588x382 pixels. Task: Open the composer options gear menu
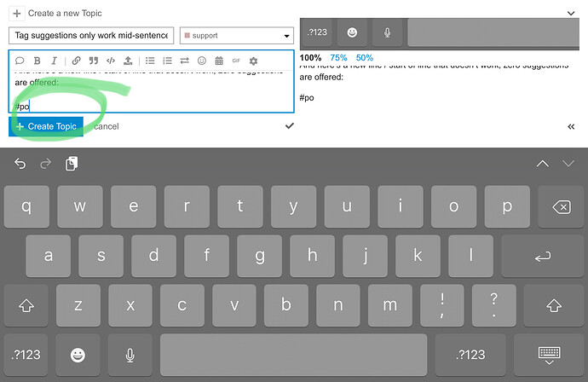[x=253, y=61]
